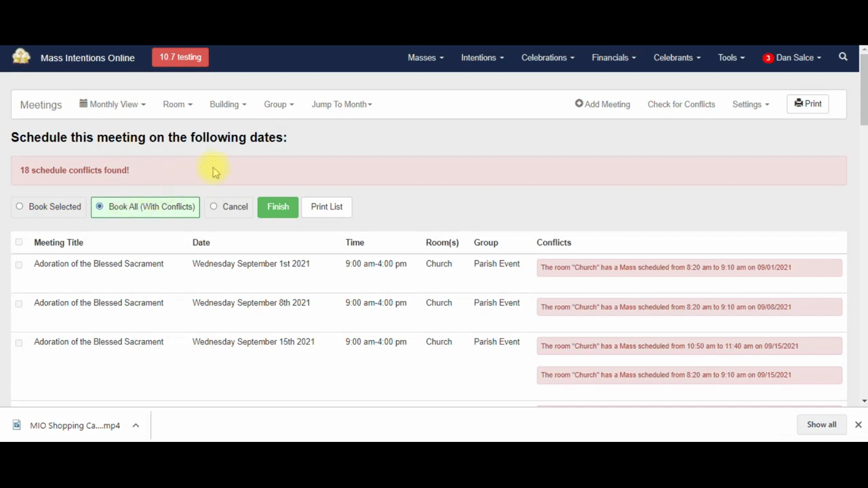Screen dimensions: 868x488
Task: Expand the Room filter dropdown
Action: pos(178,104)
